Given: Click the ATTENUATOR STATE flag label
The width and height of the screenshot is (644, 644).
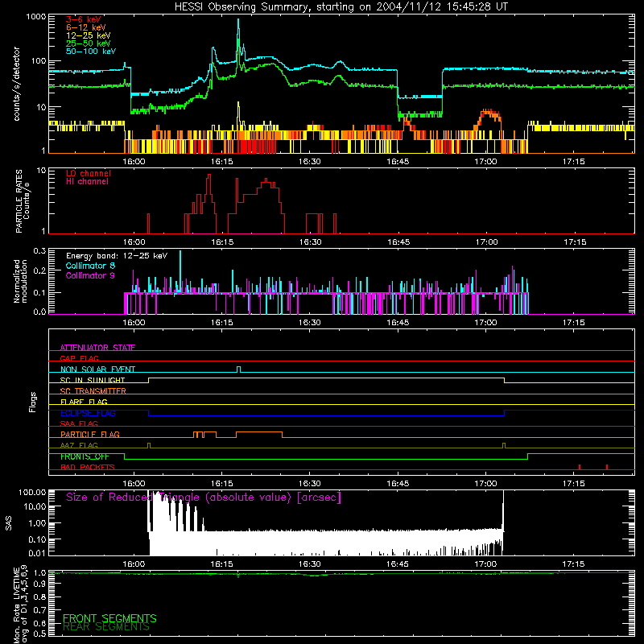Looking at the screenshot, I should pyautogui.click(x=97, y=348).
